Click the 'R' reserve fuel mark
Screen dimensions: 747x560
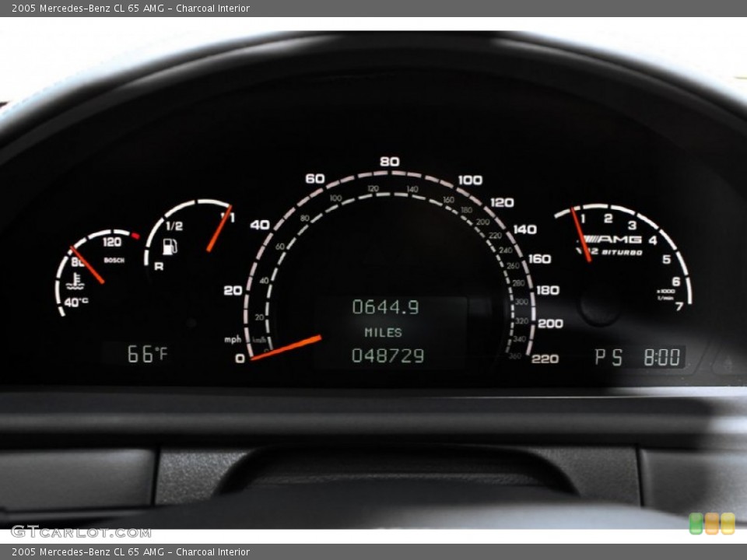[x=159, y=266]
